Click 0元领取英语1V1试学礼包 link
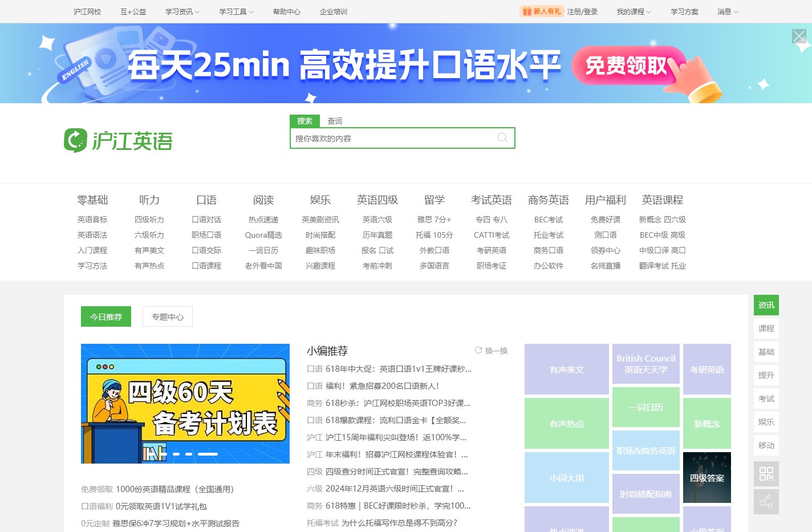Image resolution: width=812 pixels, height=532 pixels. (x=161, y=506)
